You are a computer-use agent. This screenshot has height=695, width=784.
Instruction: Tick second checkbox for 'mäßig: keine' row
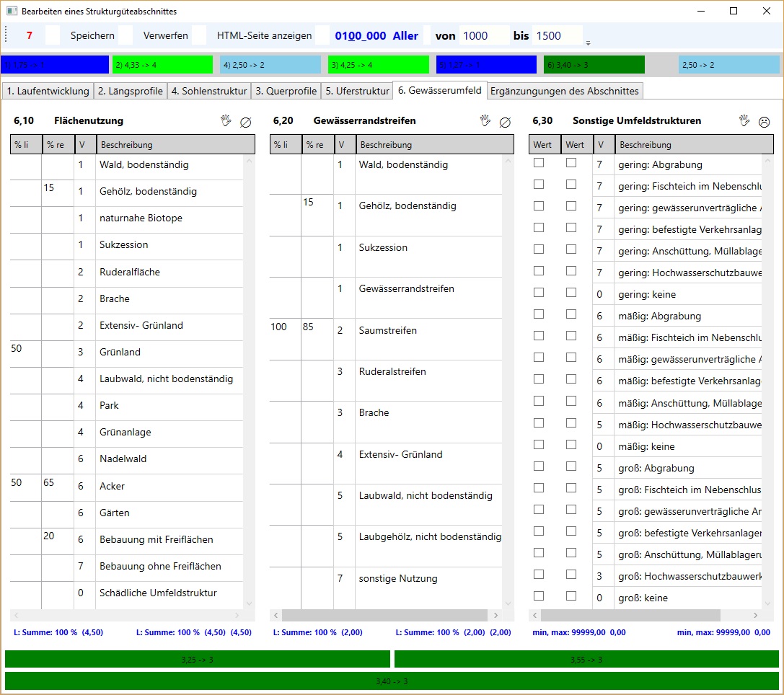tap(571, 445)
